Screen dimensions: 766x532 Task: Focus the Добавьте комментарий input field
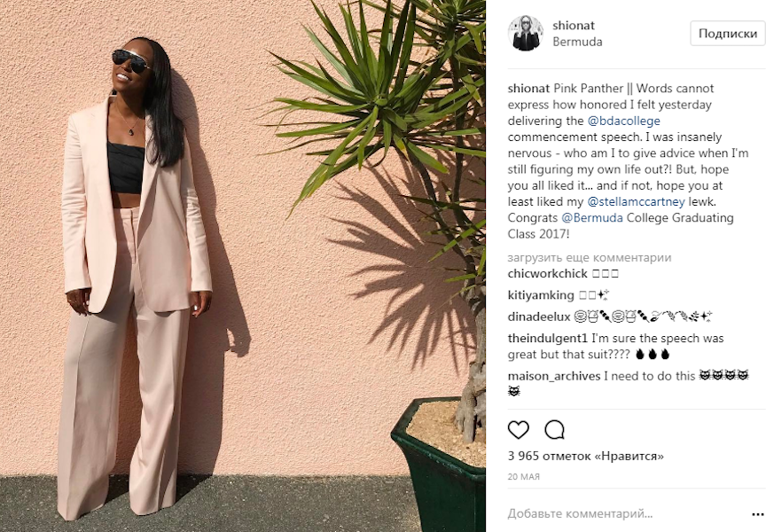(x=625, y=513)
